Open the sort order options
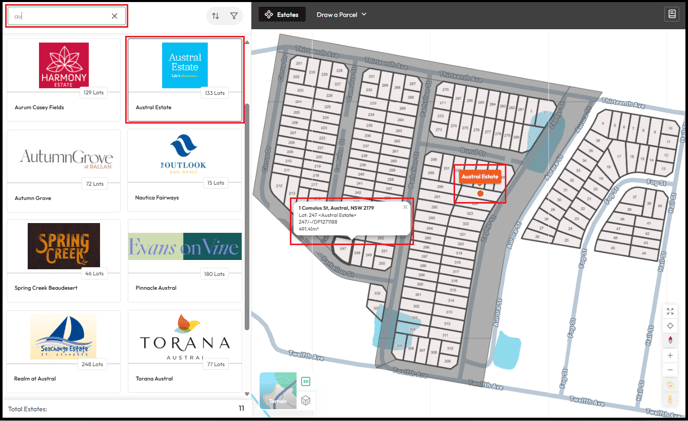 (215, 16)
